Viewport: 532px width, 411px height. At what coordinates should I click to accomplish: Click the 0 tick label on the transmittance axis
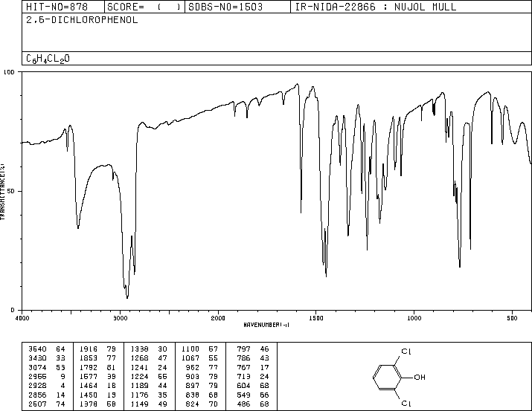click(13, 310)
